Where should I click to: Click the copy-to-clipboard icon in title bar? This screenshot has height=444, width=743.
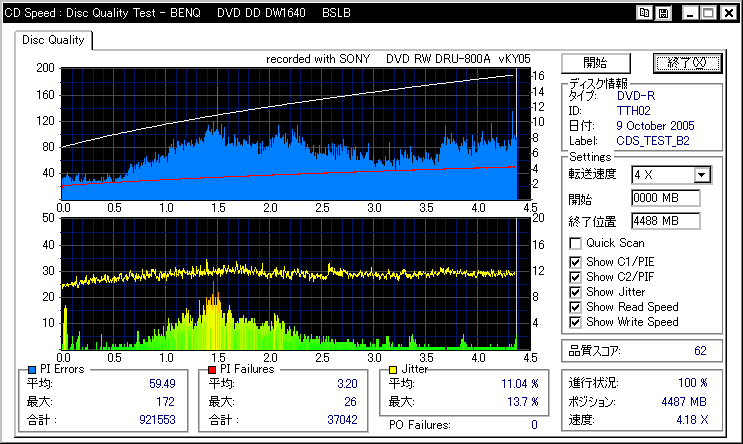644,13
